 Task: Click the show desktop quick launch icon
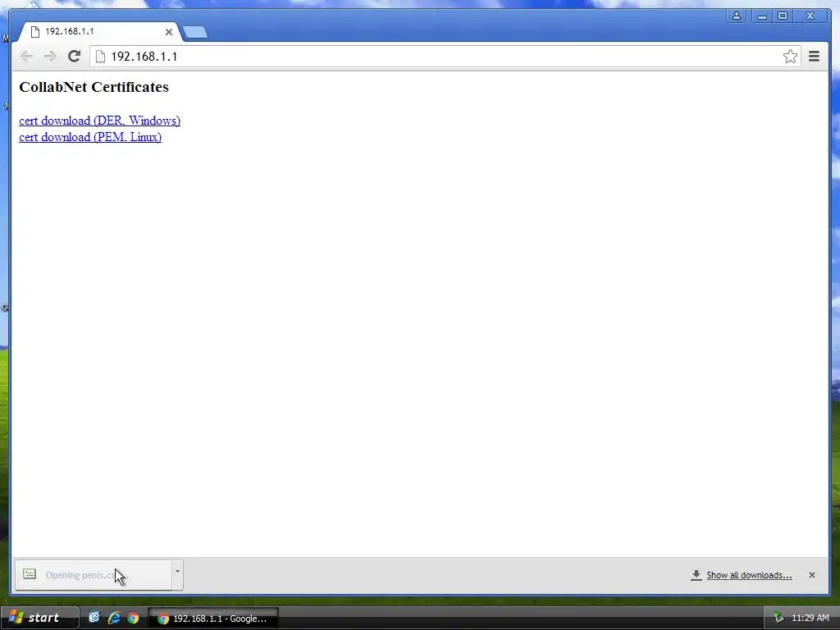(x=94, y=618)
